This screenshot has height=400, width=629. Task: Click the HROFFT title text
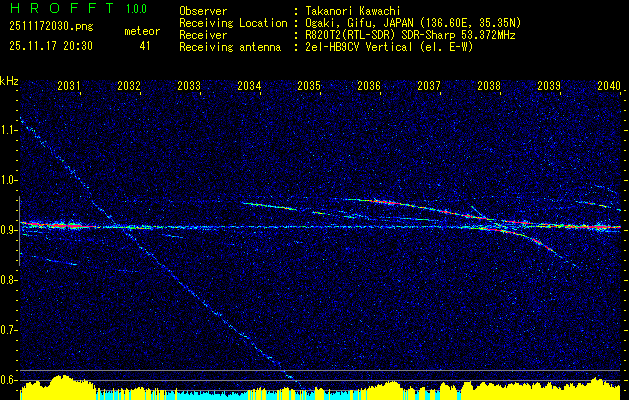pyautogui.click(x=62, y=8)
